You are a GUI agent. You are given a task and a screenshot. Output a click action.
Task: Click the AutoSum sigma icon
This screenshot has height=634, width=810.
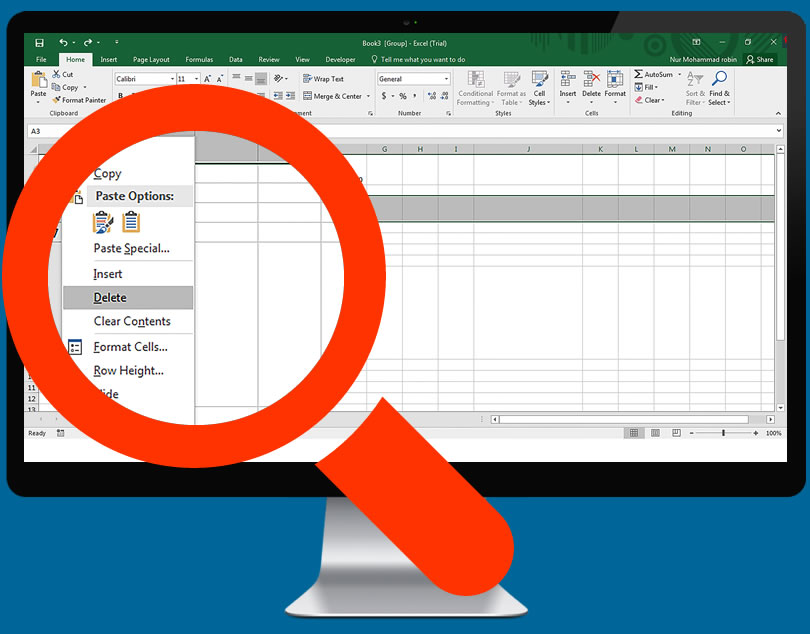click(x=638, y=75)
